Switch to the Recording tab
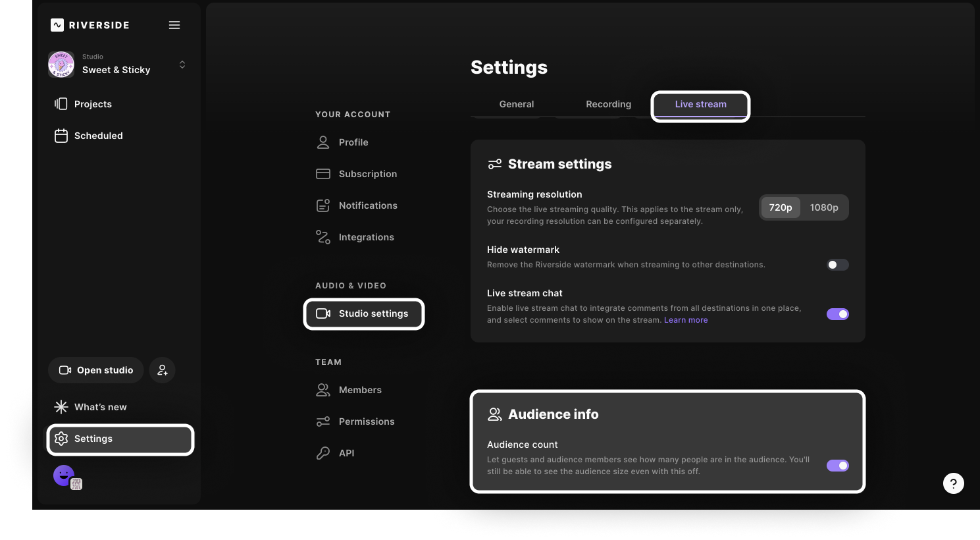This screenshot has width=980, height=540. (x=608, y=104)
